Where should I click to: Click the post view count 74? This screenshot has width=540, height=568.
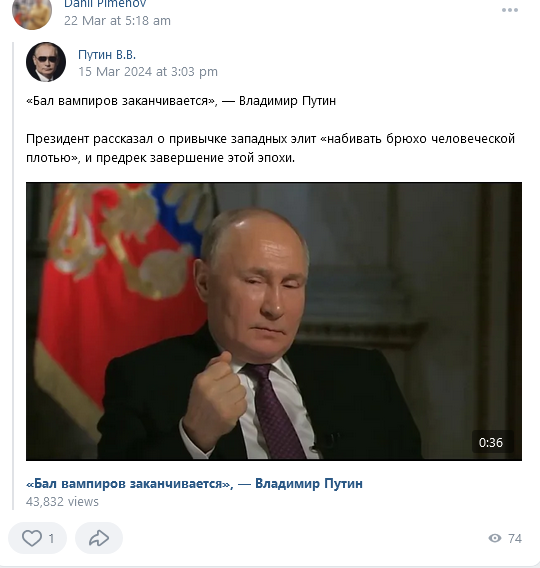click(515, 538)
